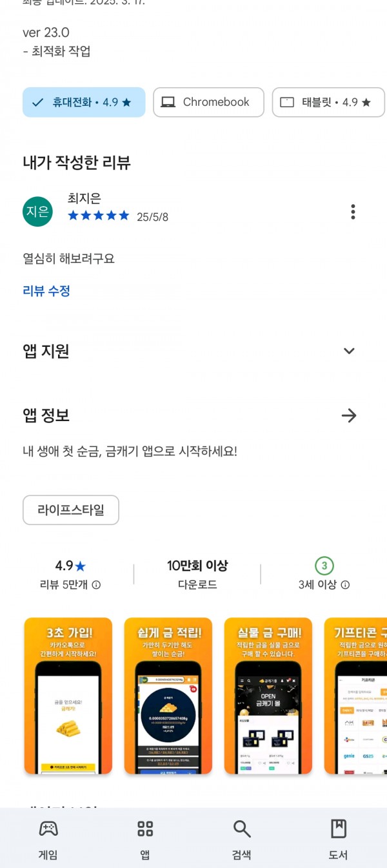Tap the info icon beside 3세 이상

pos(345,585)
